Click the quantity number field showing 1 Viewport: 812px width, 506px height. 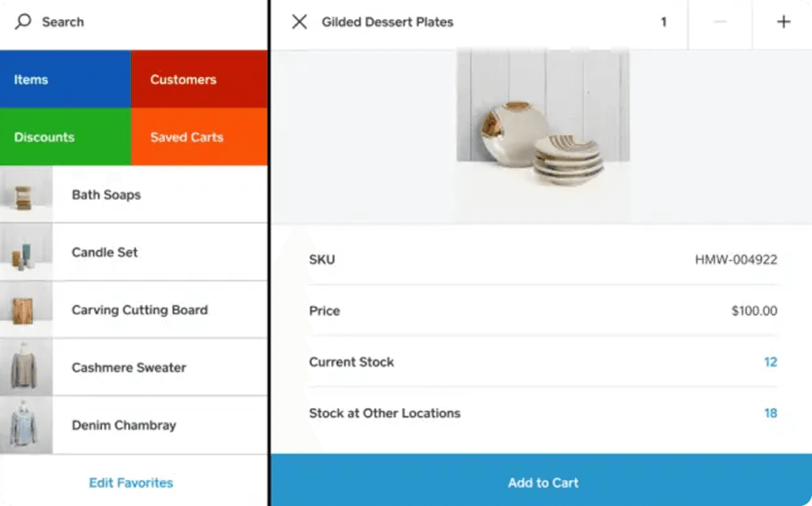click(663, 22)
